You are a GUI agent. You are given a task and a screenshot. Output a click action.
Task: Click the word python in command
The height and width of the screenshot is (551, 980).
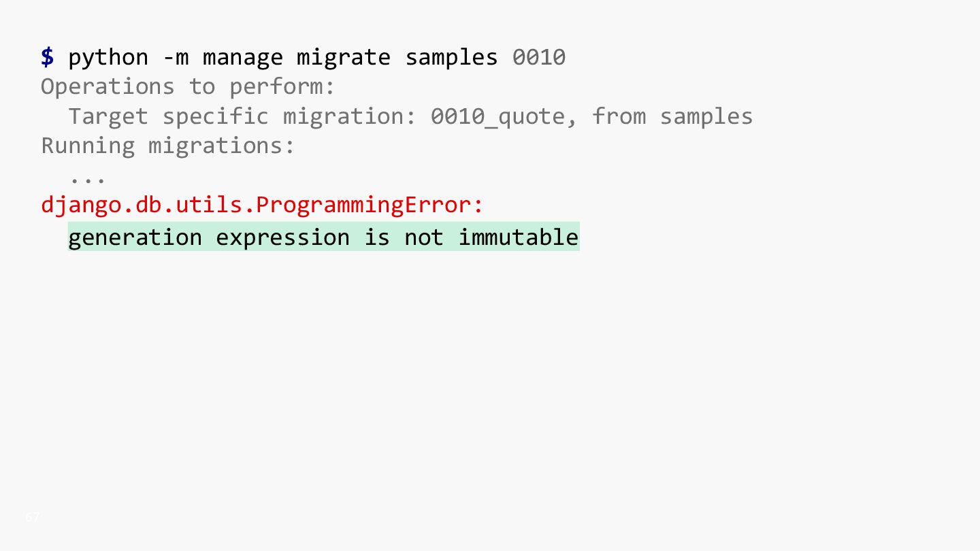pyautogui.click(x=108, y=59)
